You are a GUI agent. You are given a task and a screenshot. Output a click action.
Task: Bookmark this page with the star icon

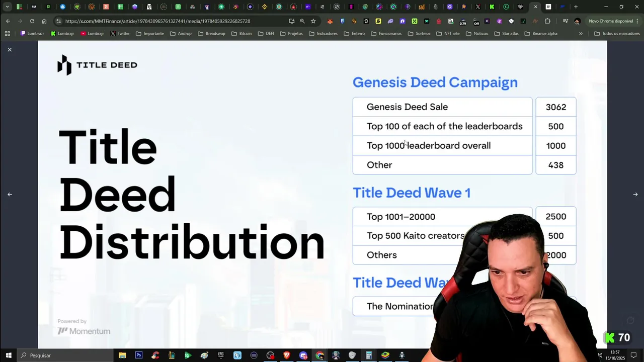click(313, 21)
